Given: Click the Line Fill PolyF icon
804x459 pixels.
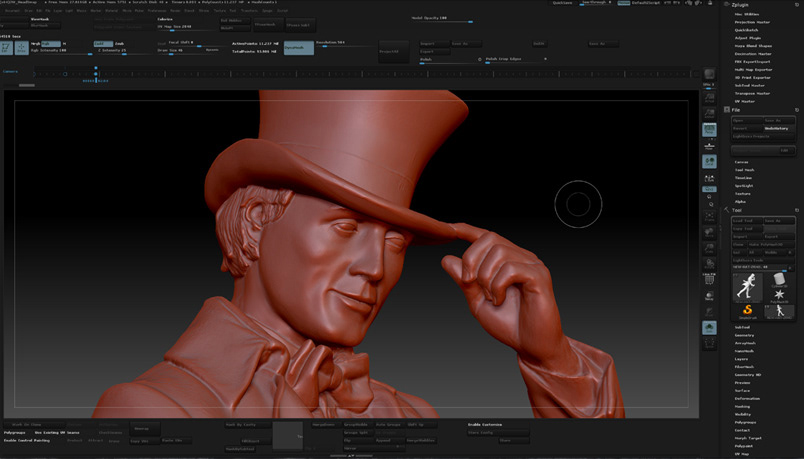Looking at the screenshot, I should [x=709, y=278].
